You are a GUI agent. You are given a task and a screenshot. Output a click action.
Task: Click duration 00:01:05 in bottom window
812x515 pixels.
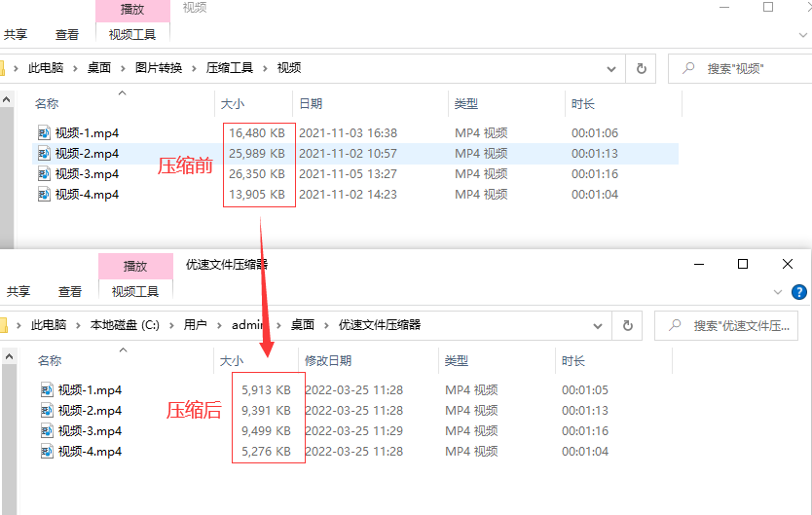tap(585, 389)
